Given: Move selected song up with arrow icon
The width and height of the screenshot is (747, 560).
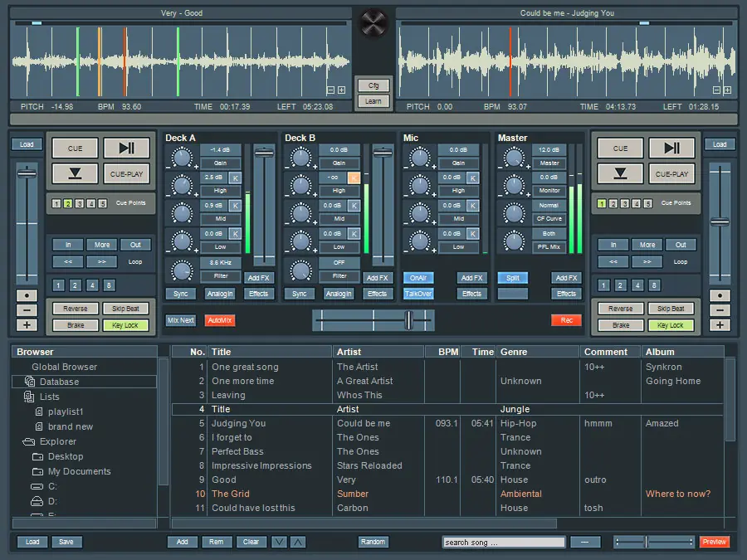Looking at the screenshot, I should pyautogui.click(x=298, y=542).
